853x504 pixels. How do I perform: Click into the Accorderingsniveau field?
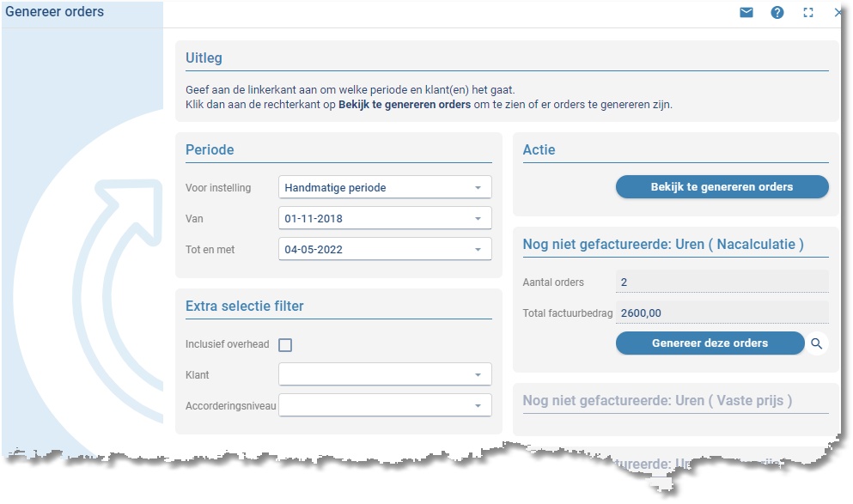click(x=374, y=406)
